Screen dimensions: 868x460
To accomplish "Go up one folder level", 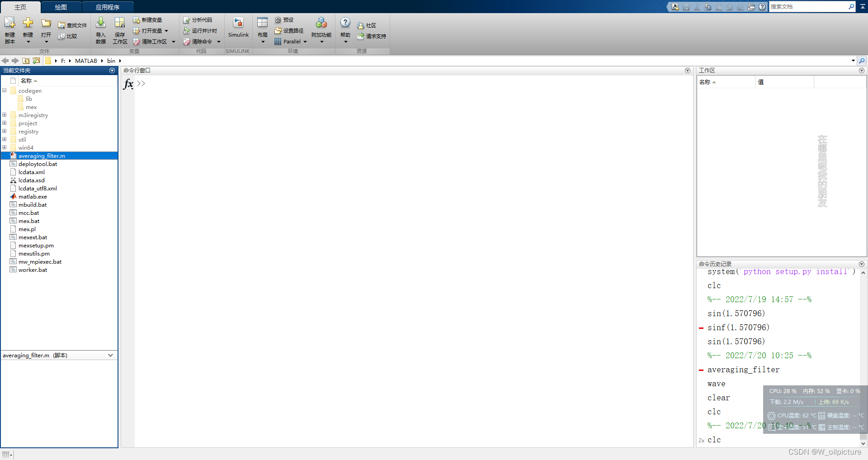I will (x=26, y=61).
